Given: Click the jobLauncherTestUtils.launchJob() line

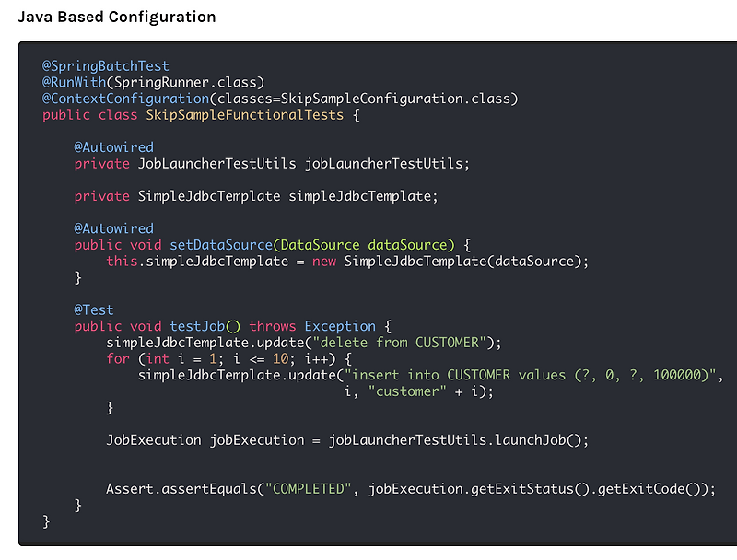Looking at the screenshot, I should tap(347, 440).
